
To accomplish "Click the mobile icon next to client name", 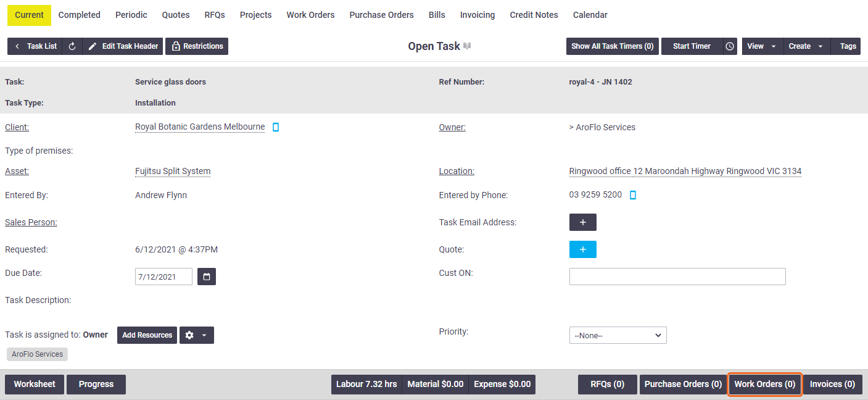I will [x=276, y=127].
